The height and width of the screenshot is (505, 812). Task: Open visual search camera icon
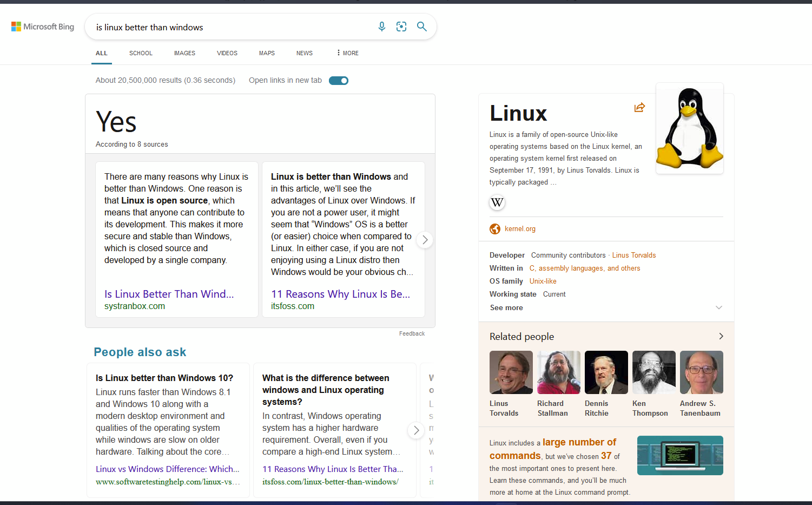coord(401,27)
